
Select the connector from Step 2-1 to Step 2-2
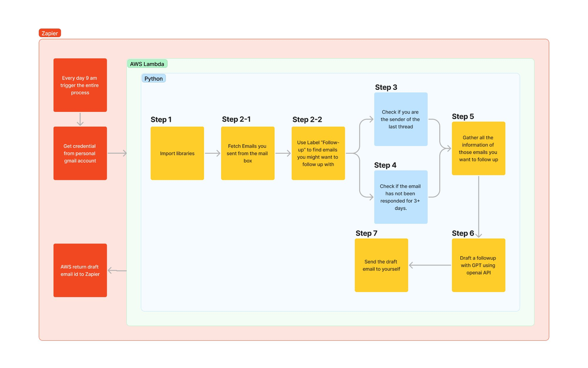pos(283,154)
